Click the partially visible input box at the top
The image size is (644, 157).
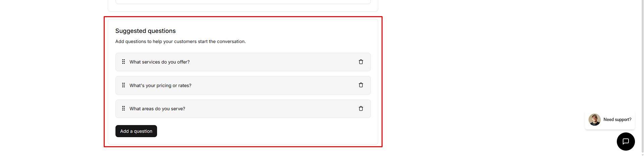[243, 2]
